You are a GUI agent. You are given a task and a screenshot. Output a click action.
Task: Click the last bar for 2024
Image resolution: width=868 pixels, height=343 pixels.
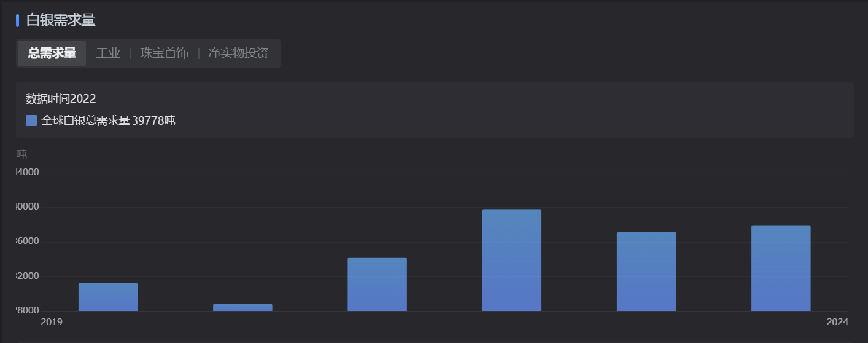780,268
